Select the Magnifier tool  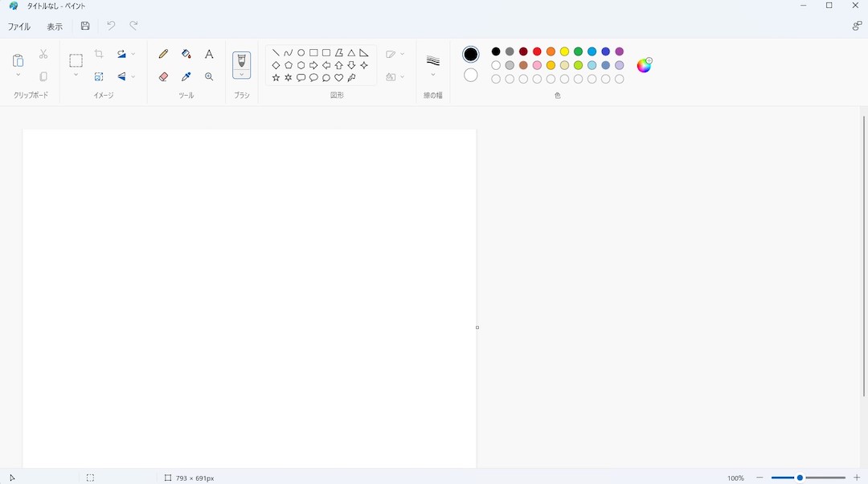click(209, 77)
